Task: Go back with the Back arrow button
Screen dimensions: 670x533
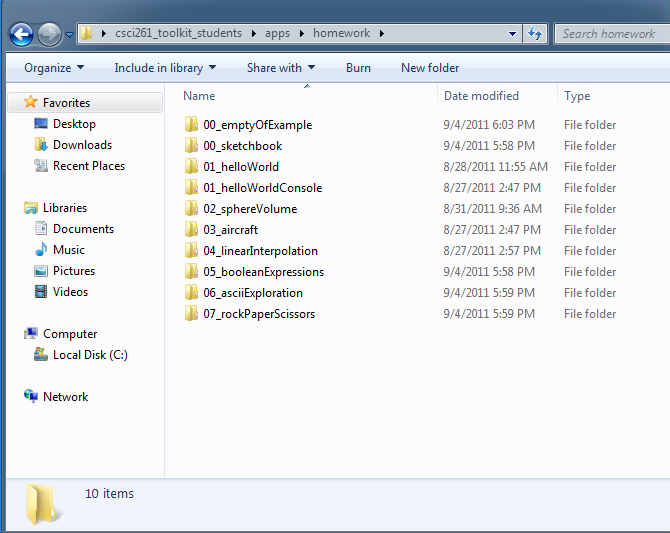Action: point(21,34)
